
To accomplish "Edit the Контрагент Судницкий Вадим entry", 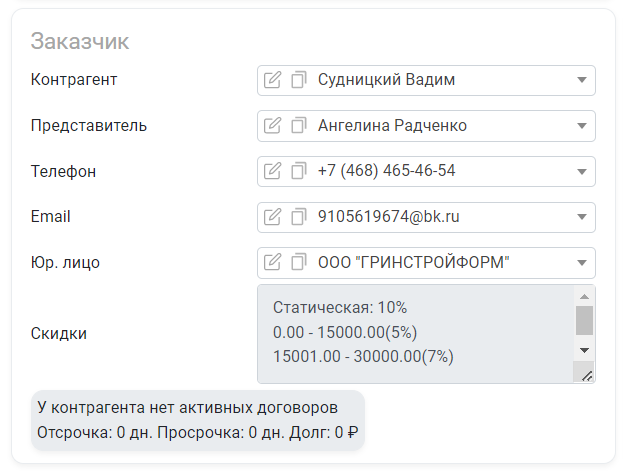I will pyautogui.click(x=272, y=80).
